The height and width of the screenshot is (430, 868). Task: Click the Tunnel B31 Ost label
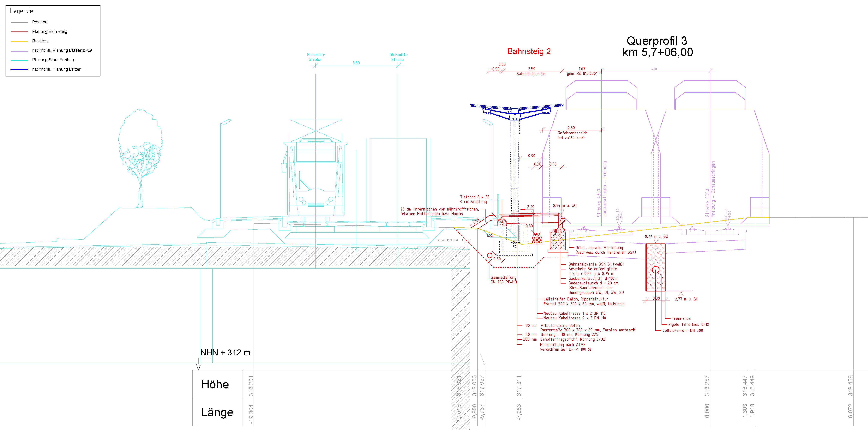tap(447, 240)
